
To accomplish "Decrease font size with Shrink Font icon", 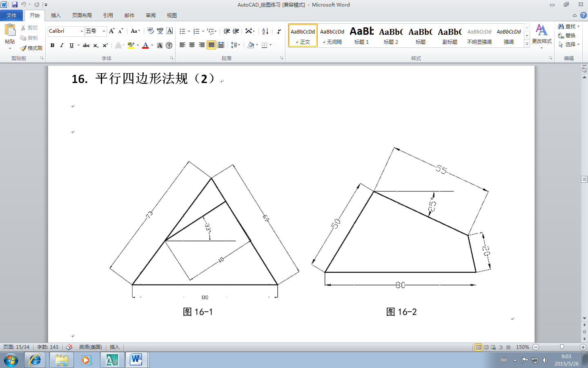I will (120, 31).
